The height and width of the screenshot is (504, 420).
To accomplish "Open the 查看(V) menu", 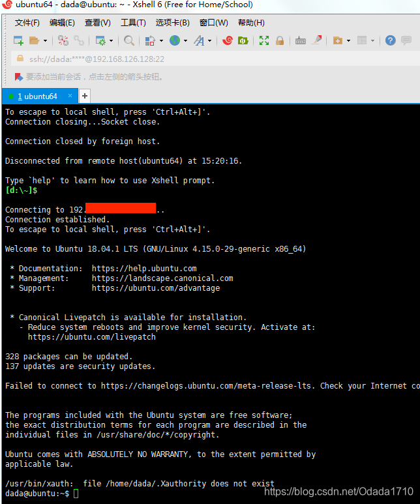I will (x=97, y=23).
